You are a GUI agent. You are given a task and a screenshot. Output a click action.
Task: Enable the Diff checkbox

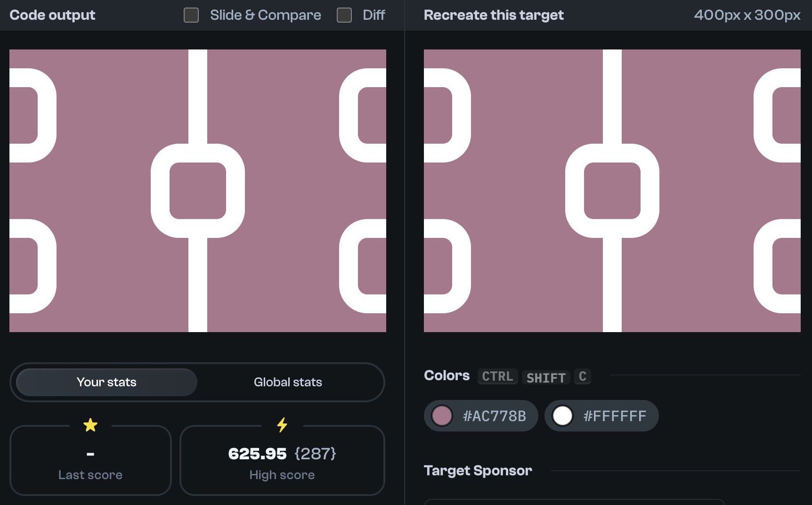[x=344, y=15]
